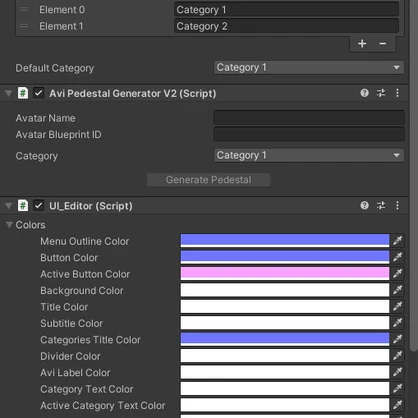
Task: Pick Button Color with eyedropper
Action: [397, 257]
